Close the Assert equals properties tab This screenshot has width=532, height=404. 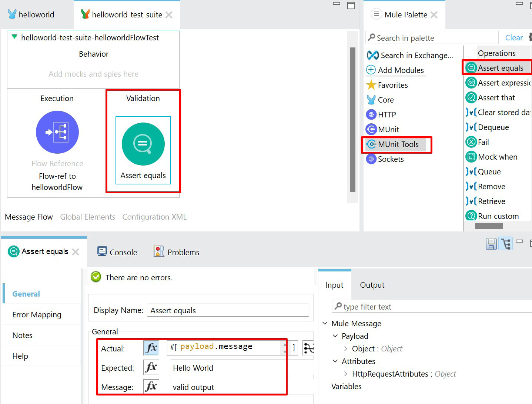pos(76,252)
